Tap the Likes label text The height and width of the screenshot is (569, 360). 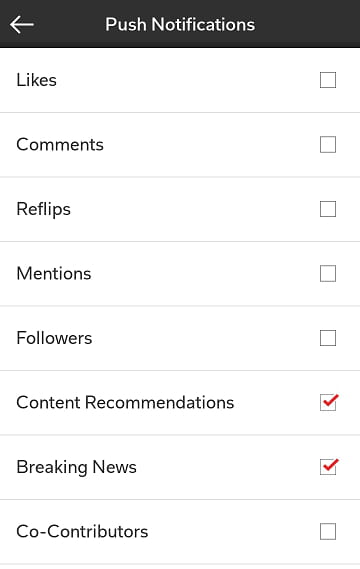point(36,80)
